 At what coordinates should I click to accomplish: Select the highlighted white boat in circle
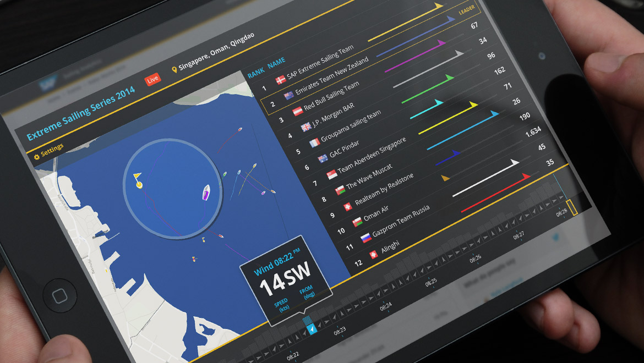pos(206,193)
